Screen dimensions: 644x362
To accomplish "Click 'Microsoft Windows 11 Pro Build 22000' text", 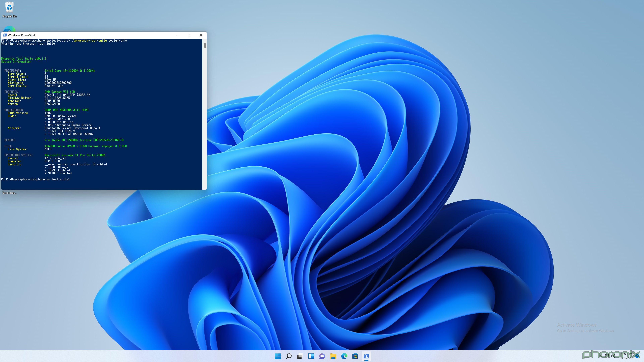I will [x=75, y=155].
